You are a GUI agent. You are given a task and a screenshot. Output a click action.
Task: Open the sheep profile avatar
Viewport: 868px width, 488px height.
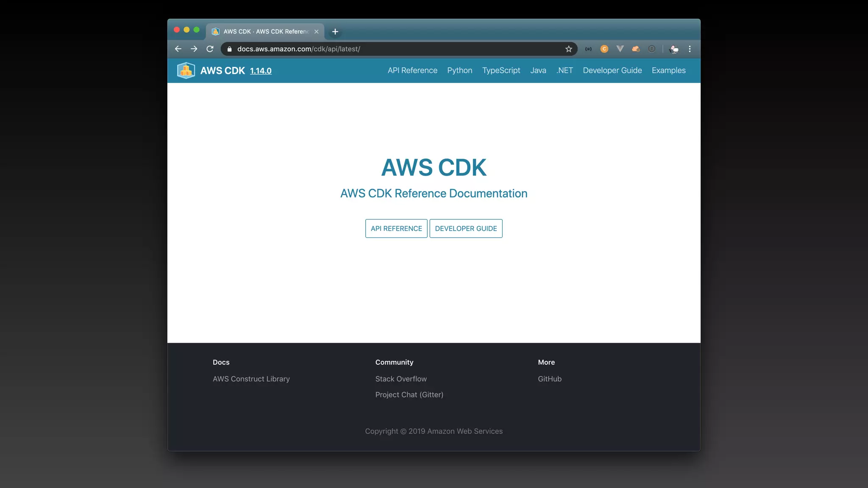coord(674,49)
